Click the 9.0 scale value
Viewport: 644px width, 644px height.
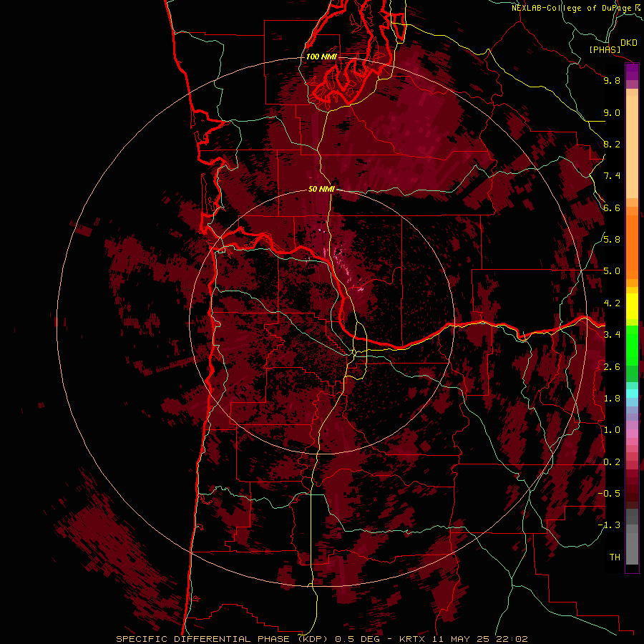pos(612,113)
